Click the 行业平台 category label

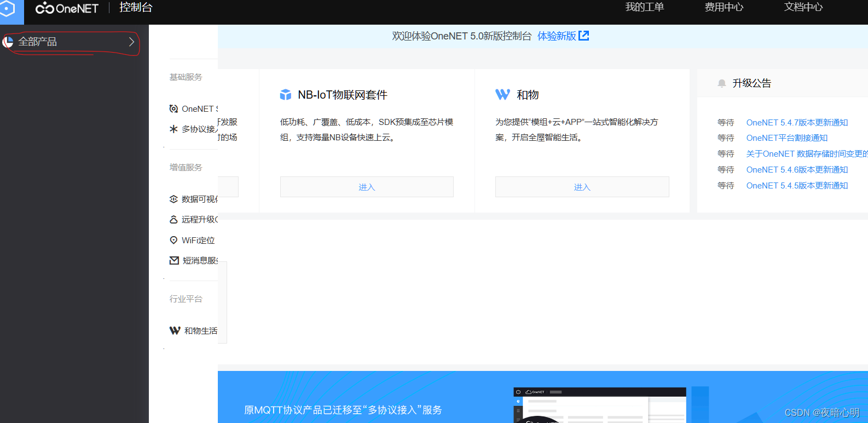click(x=186, y=299)
